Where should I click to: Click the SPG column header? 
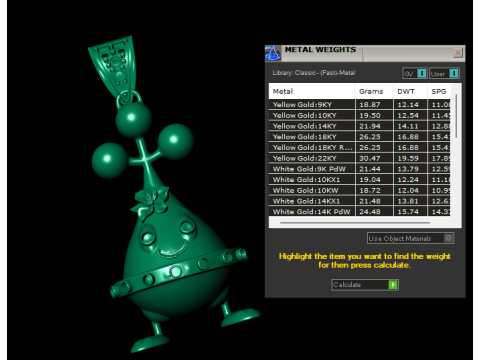[x=439, y=91]
